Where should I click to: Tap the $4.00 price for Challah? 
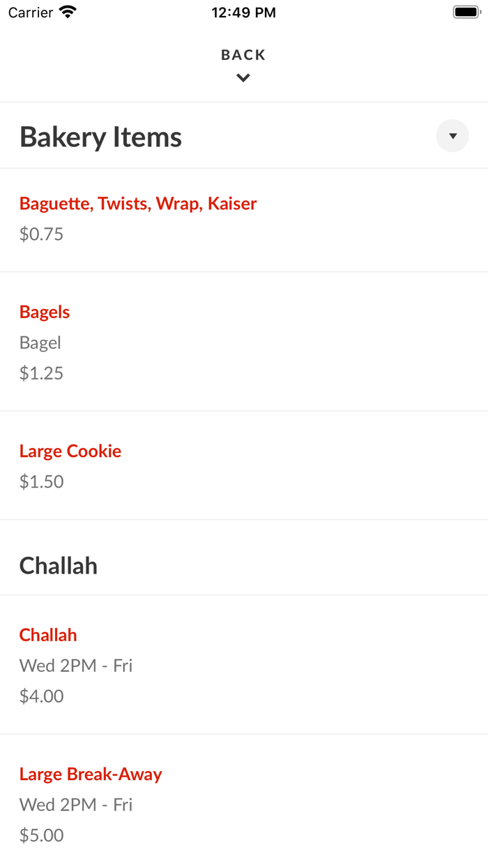pyautogui.click(x=41, y=696)
